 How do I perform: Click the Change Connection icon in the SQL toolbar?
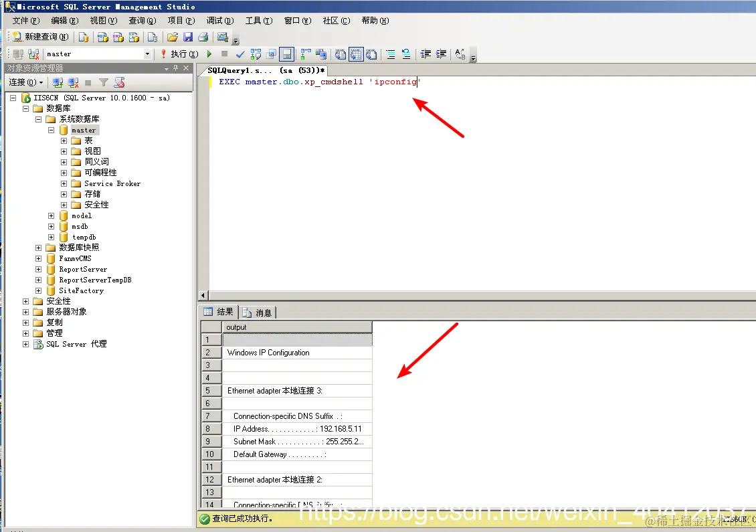(33, 54)
